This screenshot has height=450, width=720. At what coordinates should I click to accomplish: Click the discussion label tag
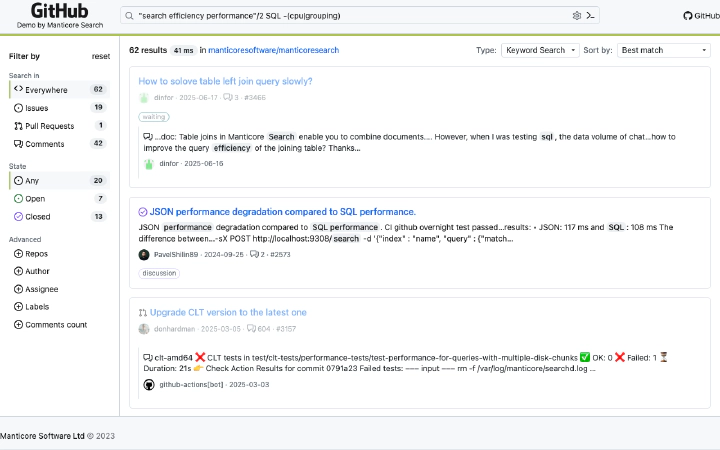point(159,273)
